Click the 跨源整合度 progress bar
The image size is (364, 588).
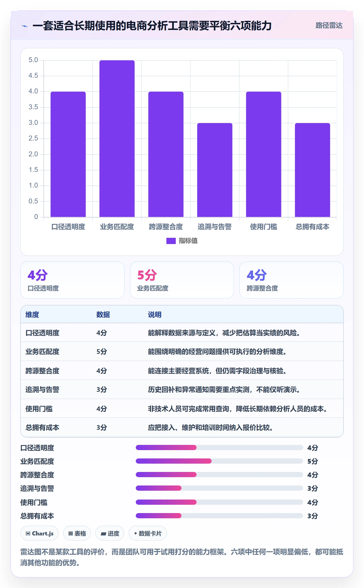click(219, 475)
